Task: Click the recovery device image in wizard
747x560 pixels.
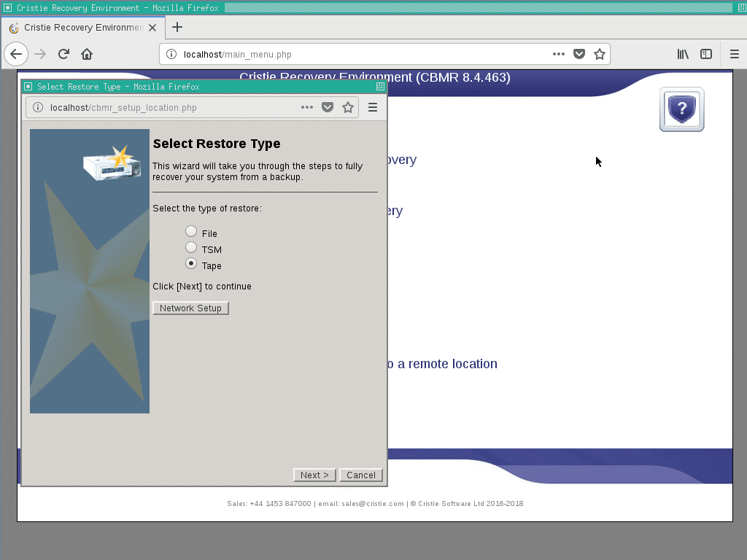Action: 112,163
